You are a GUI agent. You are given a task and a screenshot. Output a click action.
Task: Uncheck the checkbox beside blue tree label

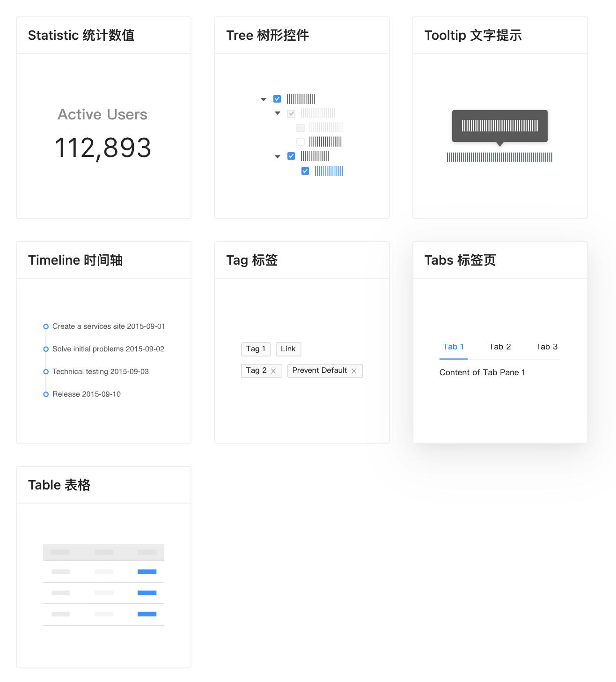pos(305,171)
